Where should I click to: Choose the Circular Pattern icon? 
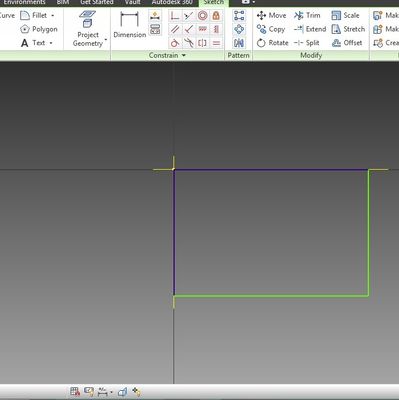(x=239, y=29)
